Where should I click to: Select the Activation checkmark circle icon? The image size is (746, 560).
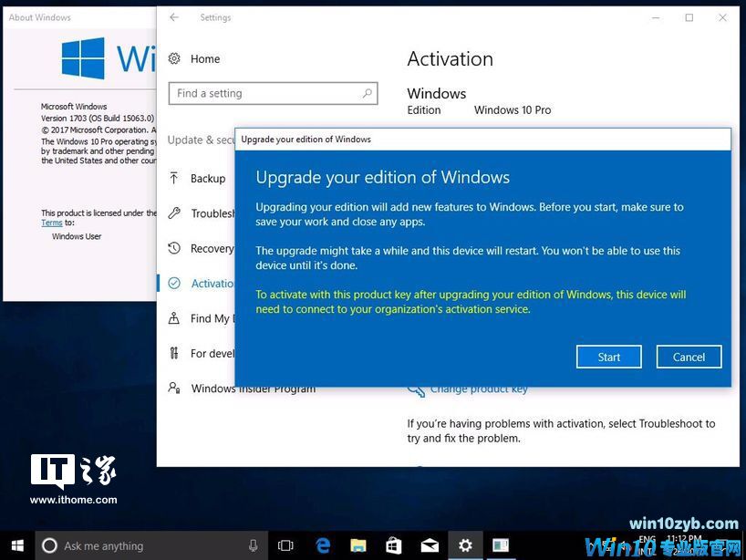(x=174, y=283)
